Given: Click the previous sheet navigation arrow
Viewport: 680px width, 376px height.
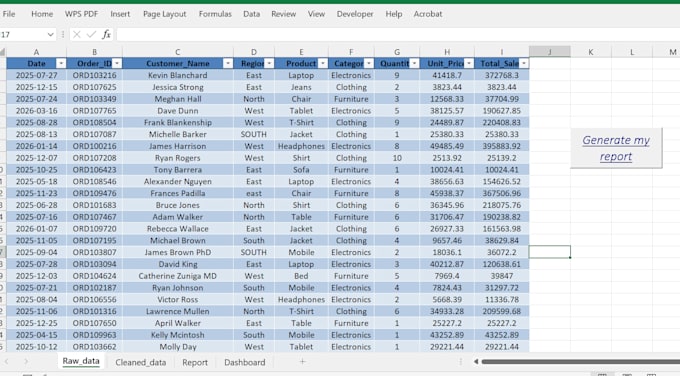Looking at the screenshot, I should click(x=7, y=362).
